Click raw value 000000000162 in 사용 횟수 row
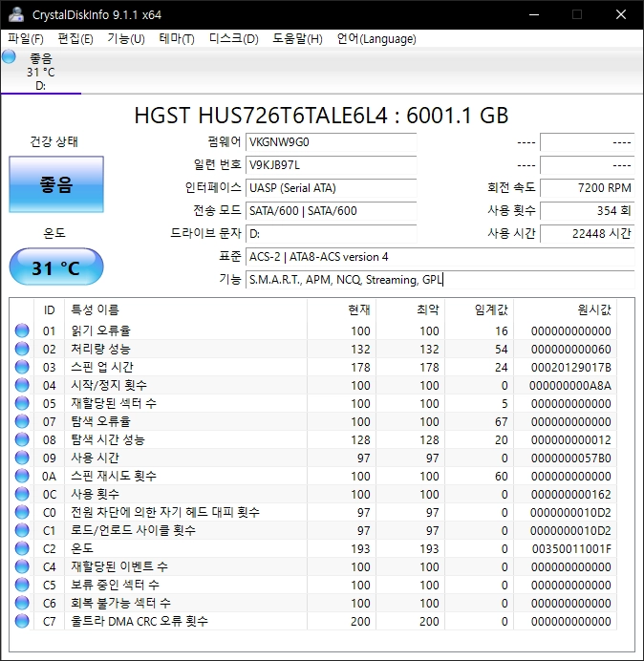The width and height of the screenshot is (644, 661). click(x=570, y=494)
